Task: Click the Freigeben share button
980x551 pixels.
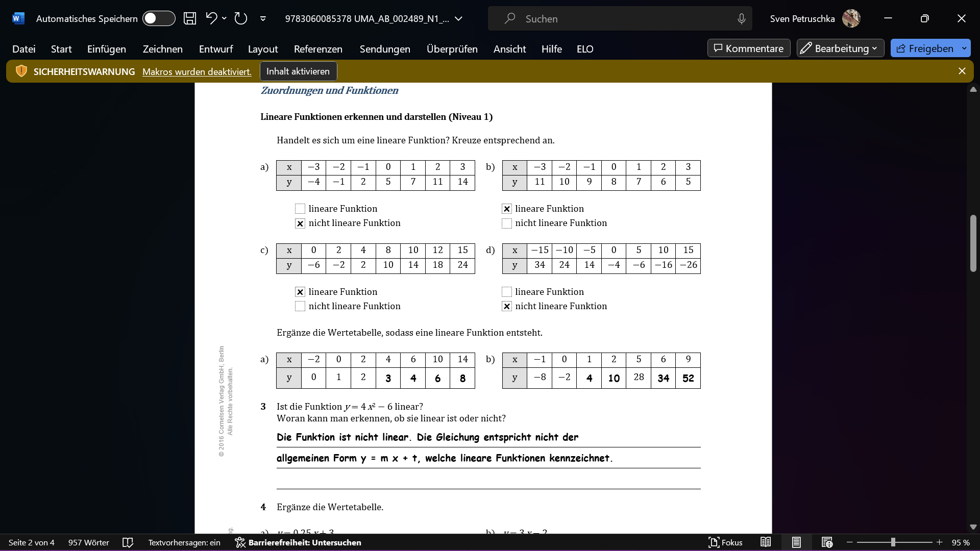Action: point(925,48)
